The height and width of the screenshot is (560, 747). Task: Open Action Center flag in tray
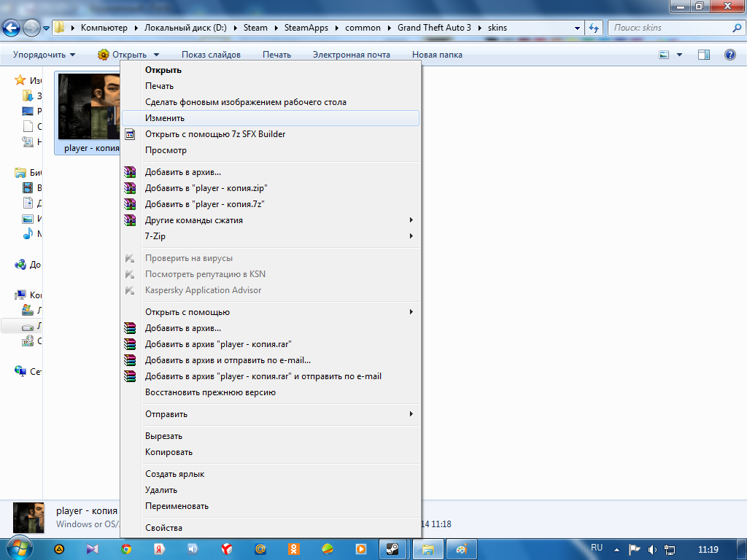click(634, 550)
